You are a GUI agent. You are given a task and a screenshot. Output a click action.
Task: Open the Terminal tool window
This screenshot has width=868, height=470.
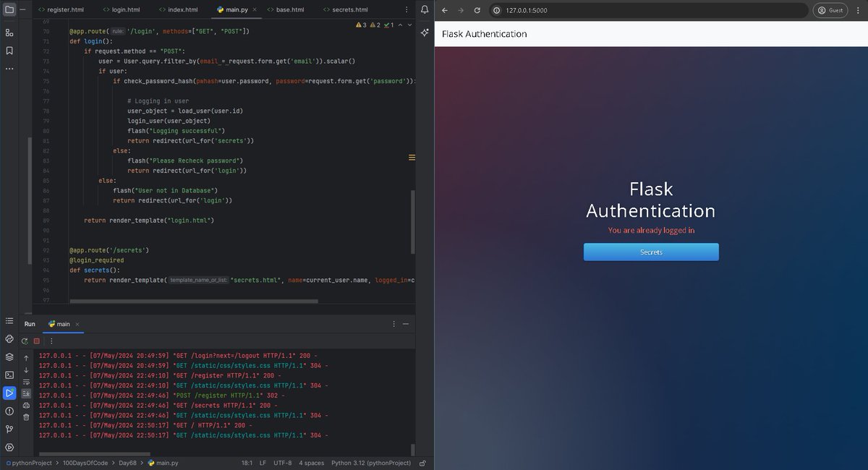pyautogui.click(x=9, y=375)
